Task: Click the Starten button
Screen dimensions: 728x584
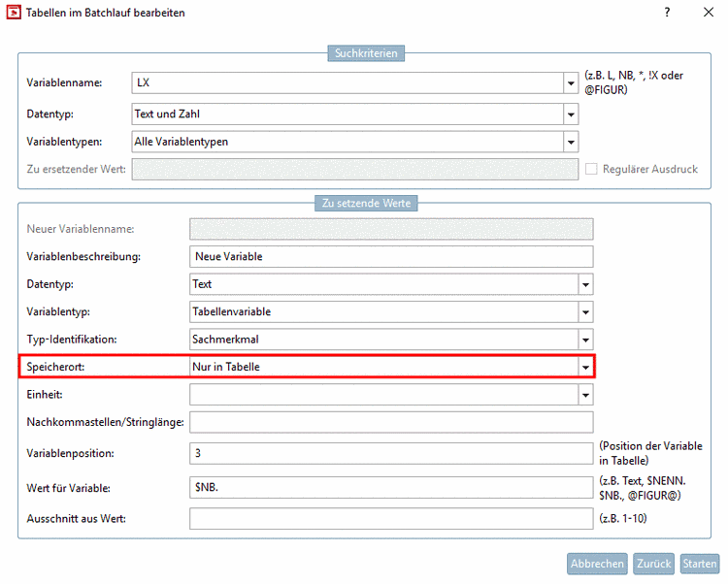Action: click(x=699, y=564)
